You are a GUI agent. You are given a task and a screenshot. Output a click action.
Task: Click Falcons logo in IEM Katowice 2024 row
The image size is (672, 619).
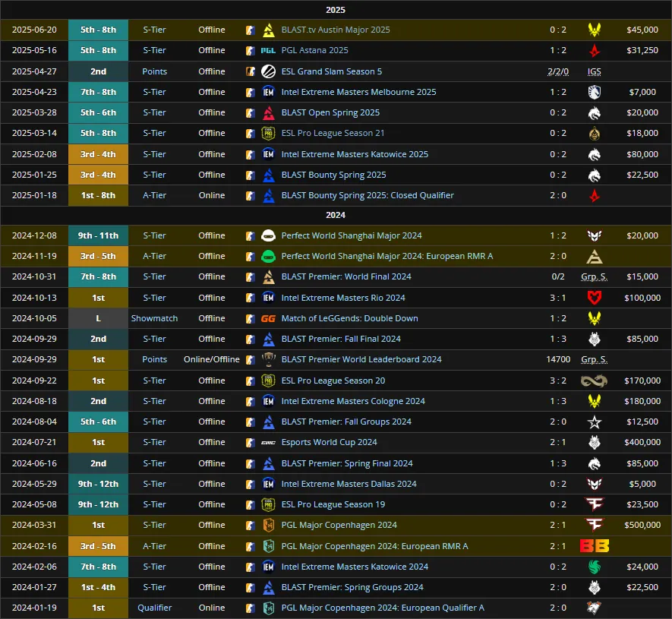594,567
